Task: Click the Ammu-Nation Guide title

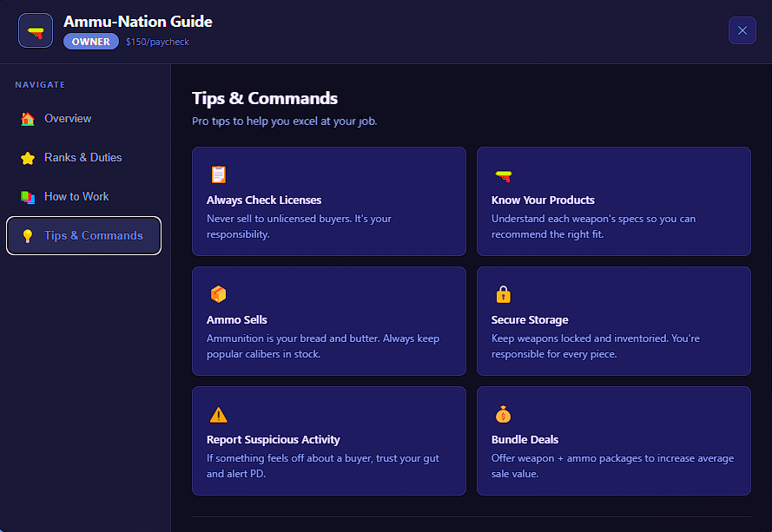Action: click(x=138, y=21)
